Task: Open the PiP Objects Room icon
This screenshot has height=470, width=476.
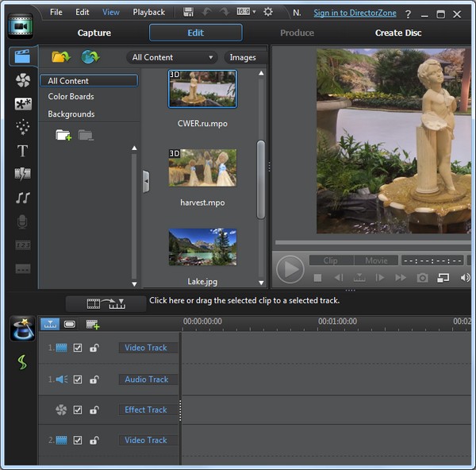Action: [x=22, y=104]
